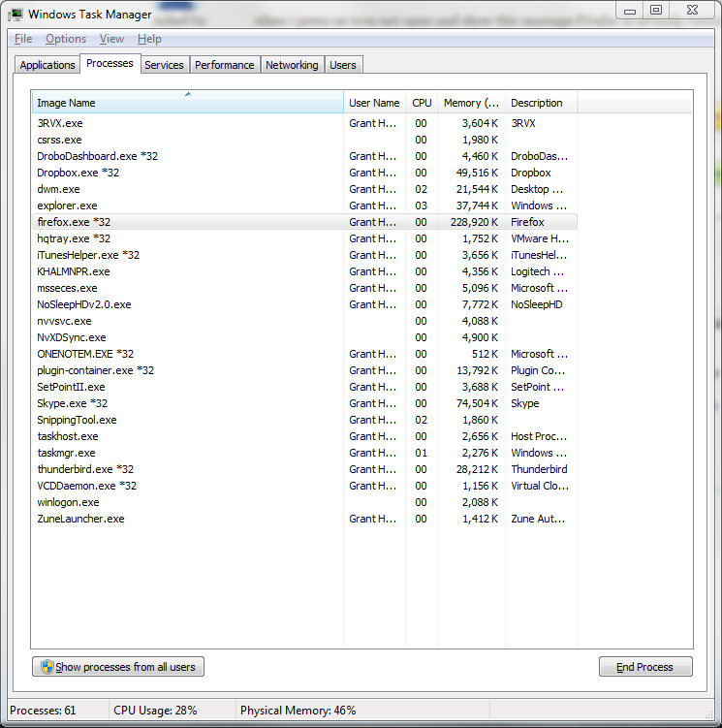Image resolution: width=722 pixels, height=728 pixels.
Task: Minimize the Task Manager window
Action: coord(630,11)
